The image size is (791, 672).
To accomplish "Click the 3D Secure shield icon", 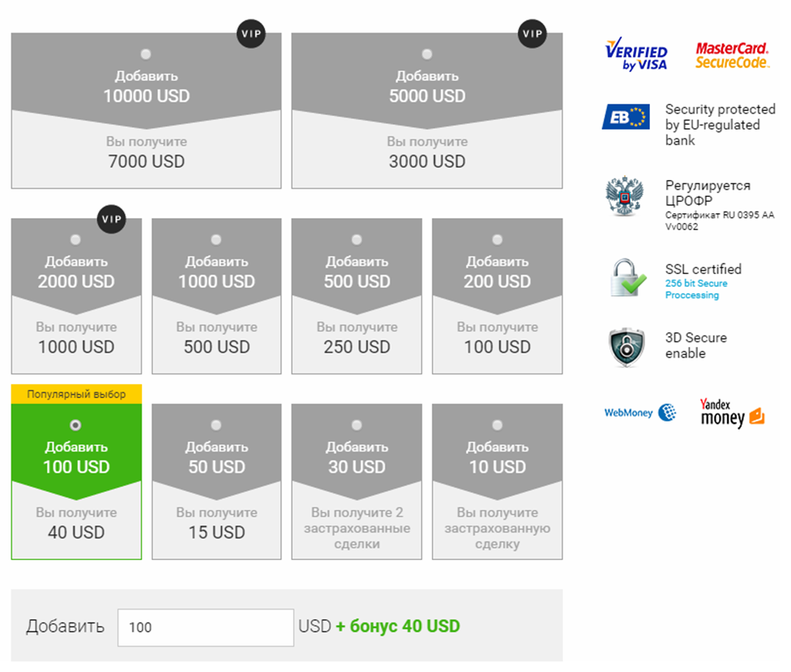I will coord(626,346).
